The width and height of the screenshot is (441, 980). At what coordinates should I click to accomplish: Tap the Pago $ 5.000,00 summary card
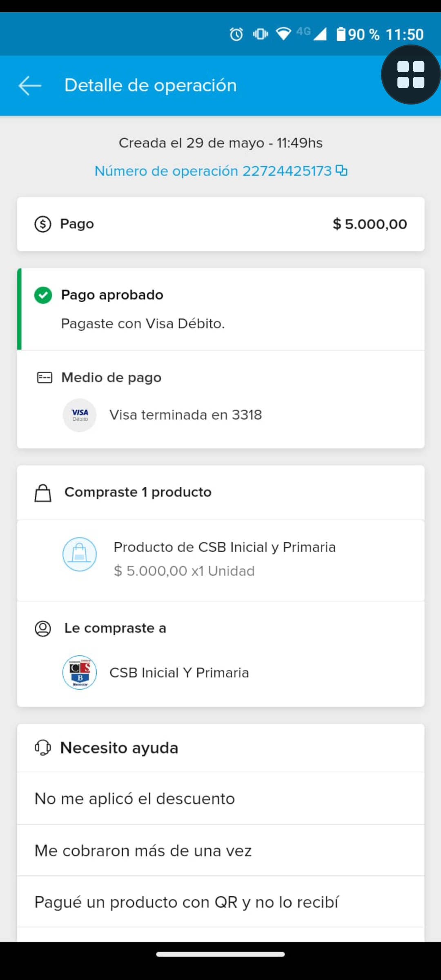coord(220,224)
